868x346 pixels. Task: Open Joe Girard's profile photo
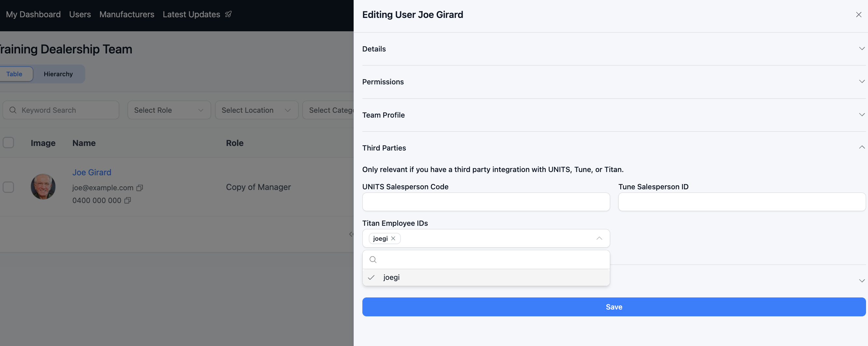pos(43,186)
